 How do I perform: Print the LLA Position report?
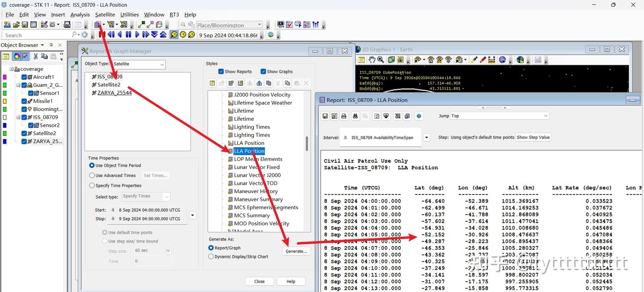343,116
